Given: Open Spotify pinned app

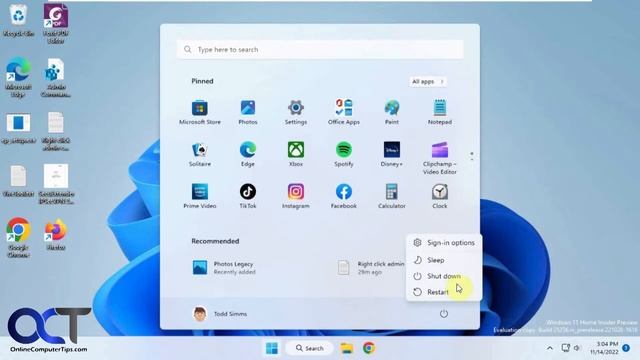Looking at the screenshot, I should (x=344, y=154).
